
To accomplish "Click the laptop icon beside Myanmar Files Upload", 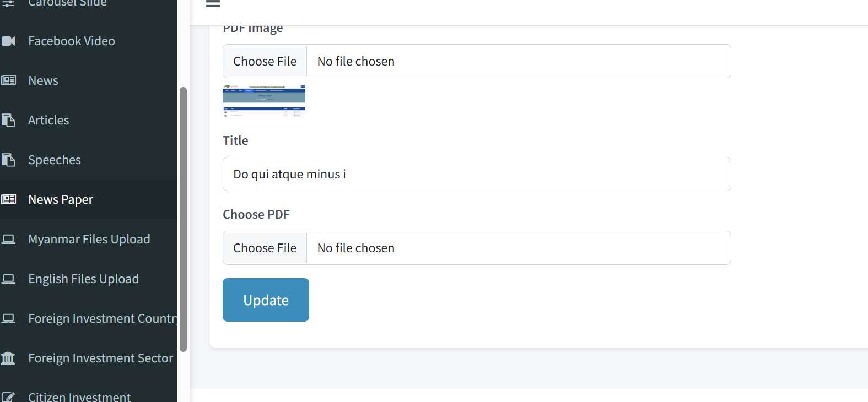I will pyautogui.click(x=8, y=239).
